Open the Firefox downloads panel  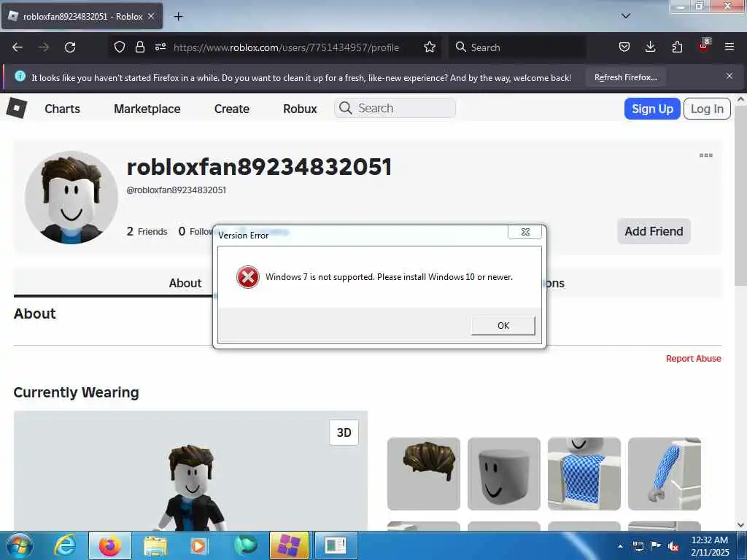tap(650, 47)
